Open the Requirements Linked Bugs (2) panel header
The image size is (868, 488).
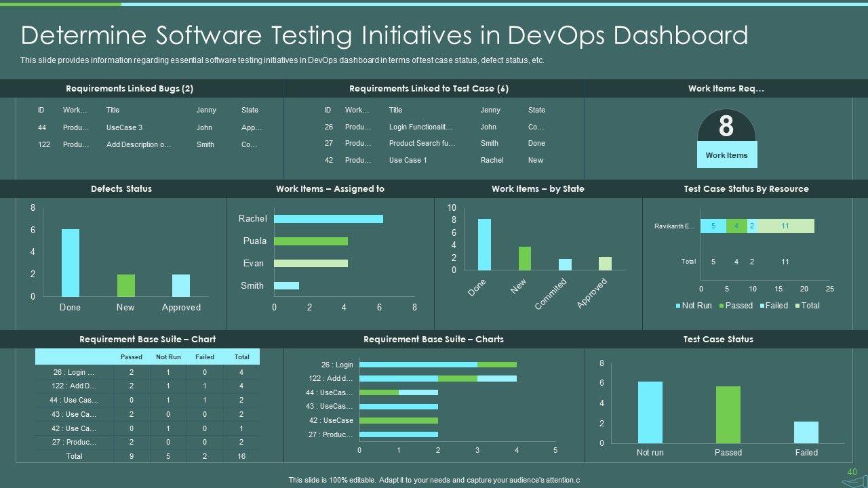130,89
